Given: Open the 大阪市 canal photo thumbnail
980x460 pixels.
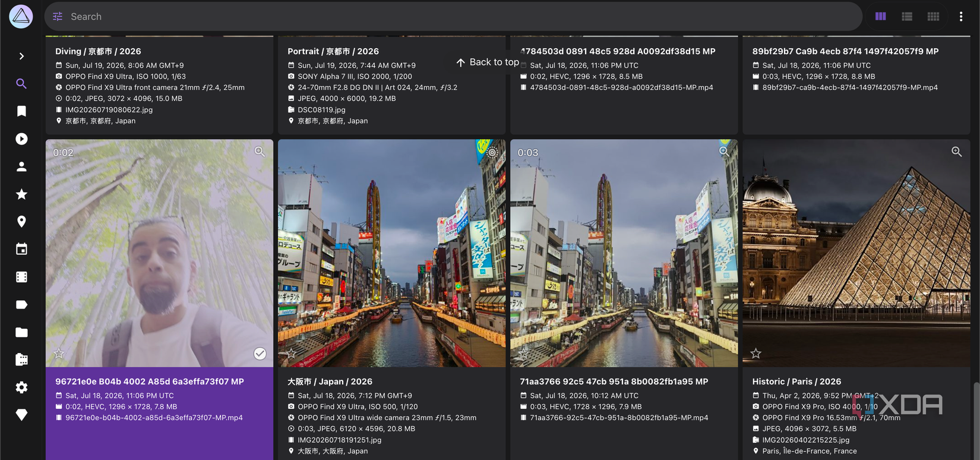Looking at the screenshot, I should click(392, 253).
